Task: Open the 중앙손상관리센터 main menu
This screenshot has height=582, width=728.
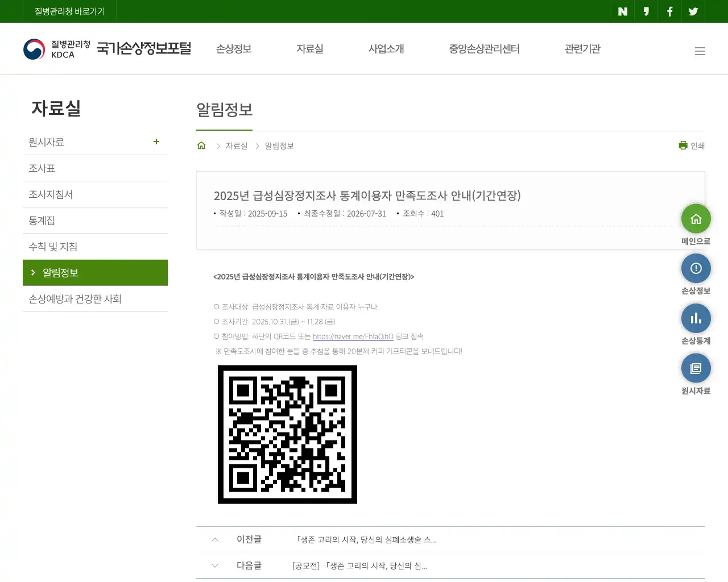Action: click(x=485, y=49)
